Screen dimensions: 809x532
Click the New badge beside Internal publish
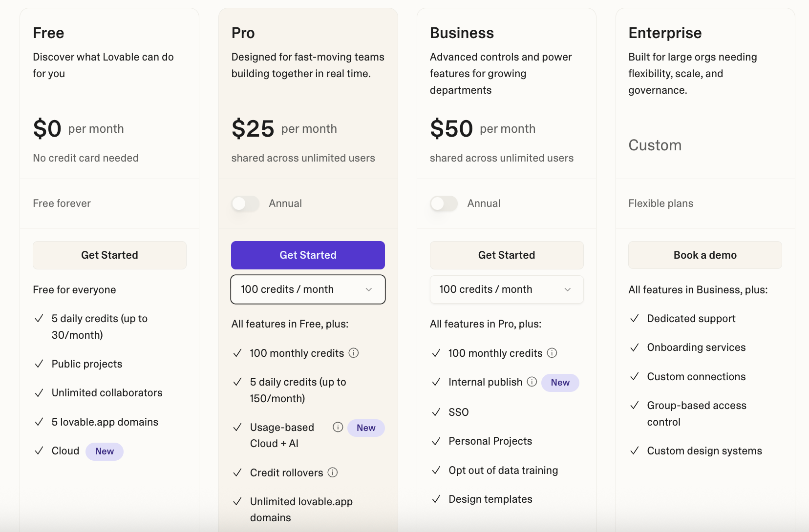click(x=560, y=383)
